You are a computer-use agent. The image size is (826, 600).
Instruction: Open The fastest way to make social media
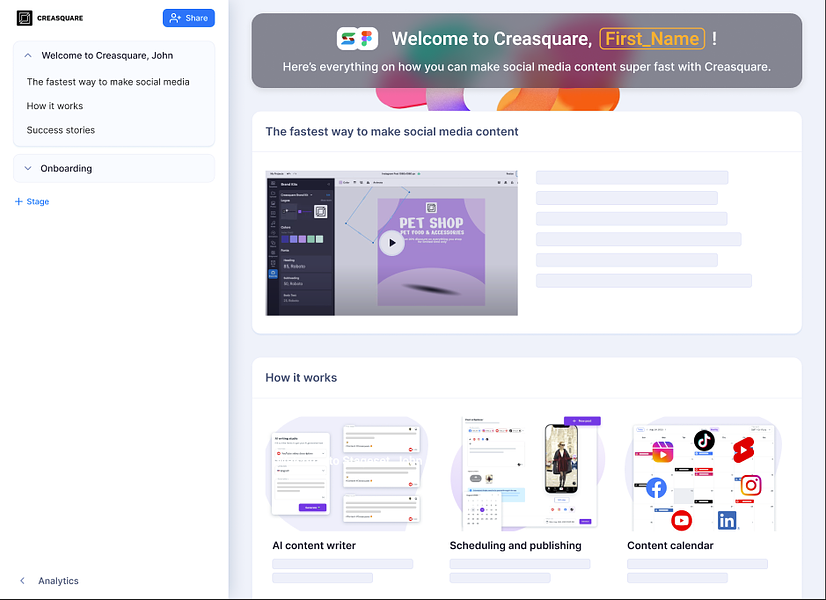pos(108,82)
